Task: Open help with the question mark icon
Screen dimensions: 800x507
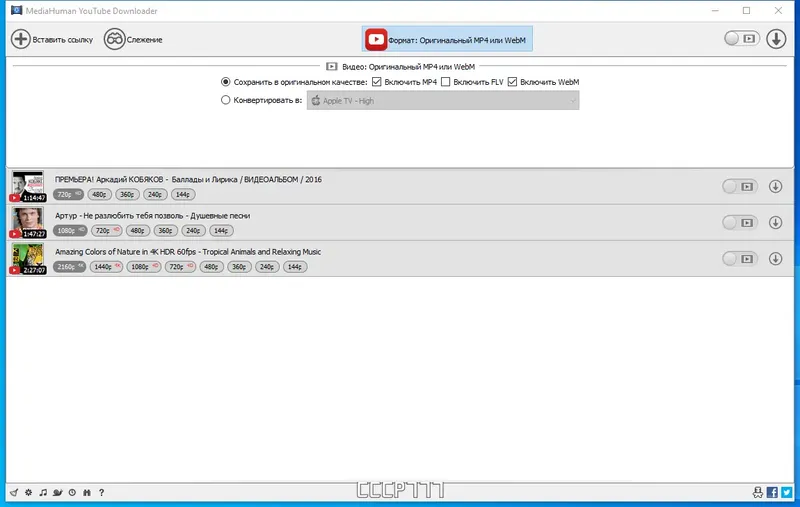Action: [x=102, y=492]
